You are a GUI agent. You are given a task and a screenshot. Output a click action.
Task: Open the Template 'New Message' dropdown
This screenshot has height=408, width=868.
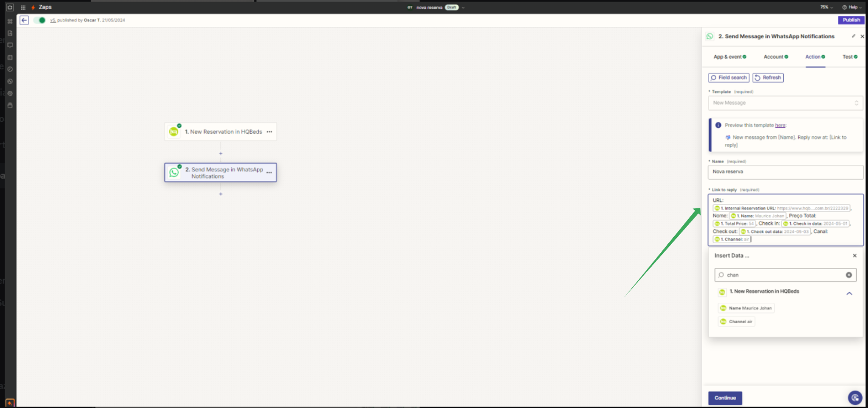[x=785, y=103]
